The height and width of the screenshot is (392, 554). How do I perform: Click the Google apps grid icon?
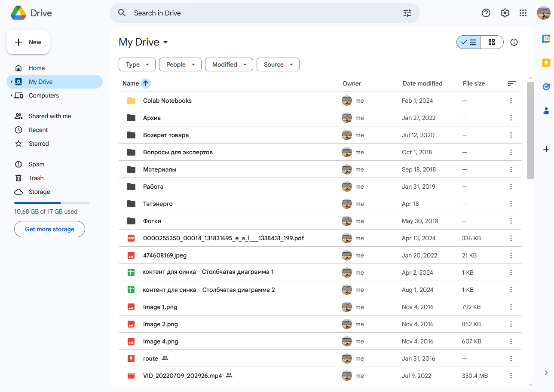click(523, 13)
